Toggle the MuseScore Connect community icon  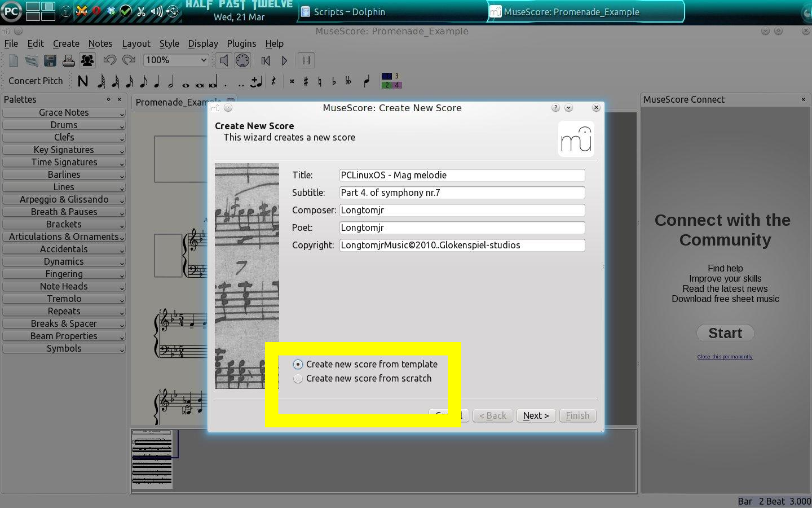click(x=87, y=60)
